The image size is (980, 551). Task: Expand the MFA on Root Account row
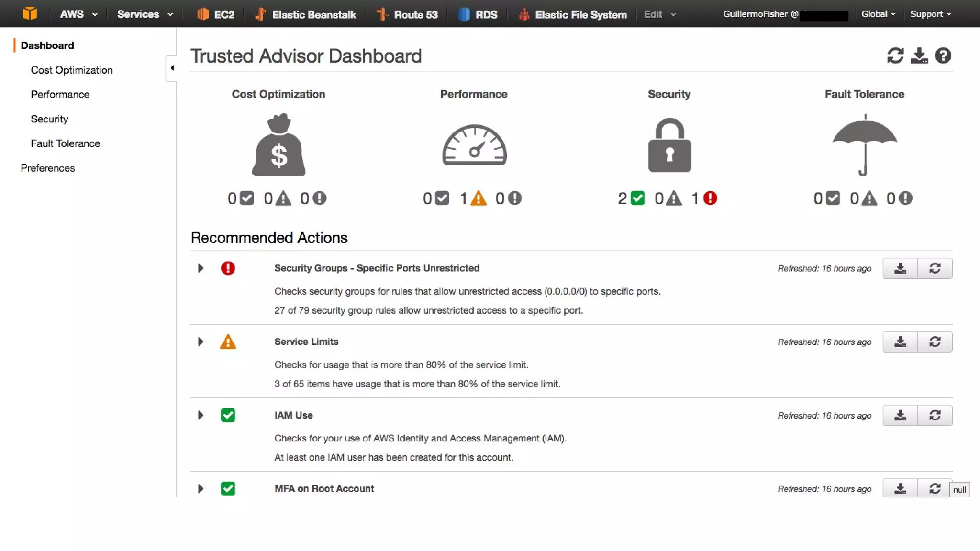click(200, 489)
